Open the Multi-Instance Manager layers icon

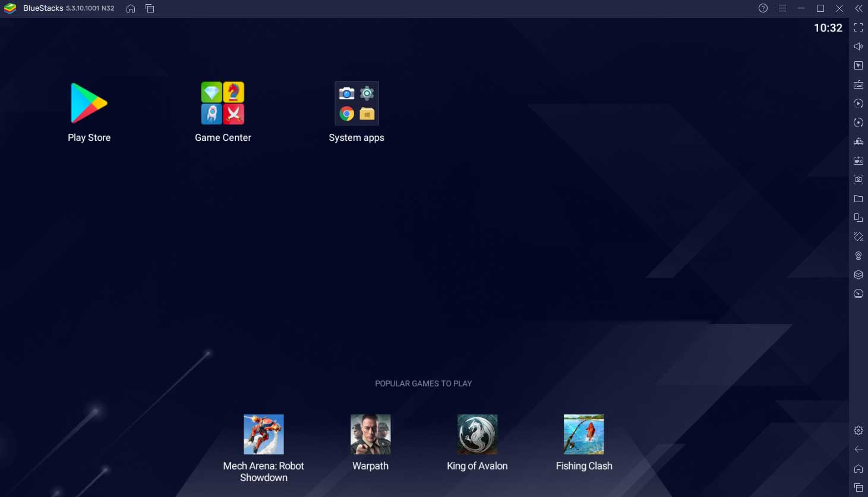pyautogui.click(x=858, y=275)
